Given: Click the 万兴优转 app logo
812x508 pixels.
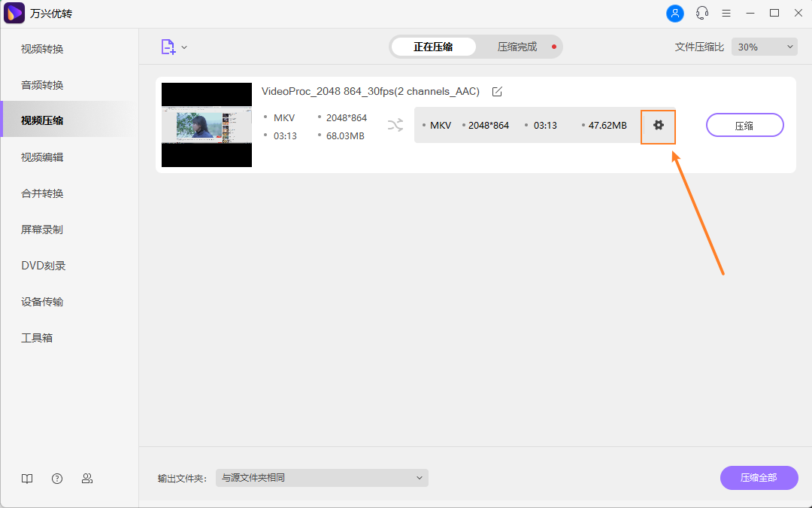Looking at the screenshot, I should point(14,13).
